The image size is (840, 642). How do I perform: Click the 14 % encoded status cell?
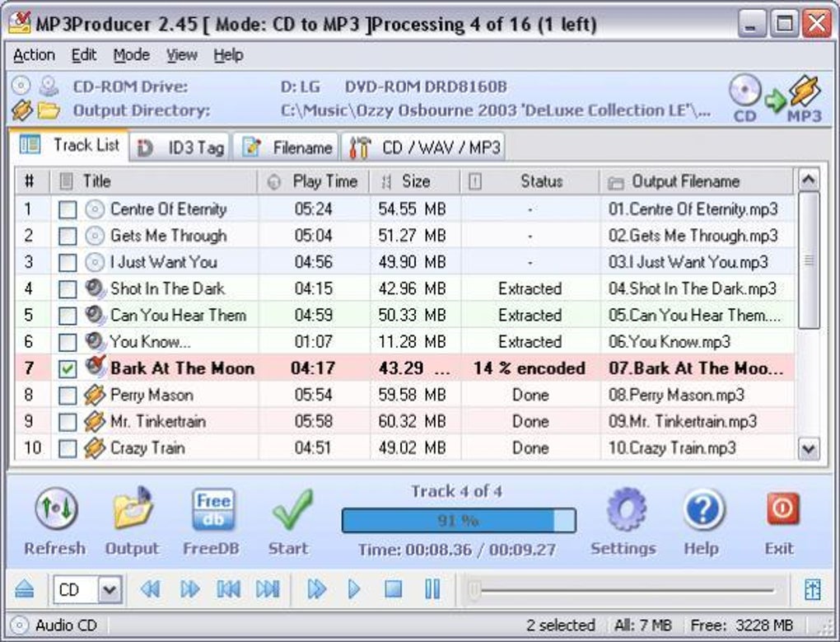[530, 368]
